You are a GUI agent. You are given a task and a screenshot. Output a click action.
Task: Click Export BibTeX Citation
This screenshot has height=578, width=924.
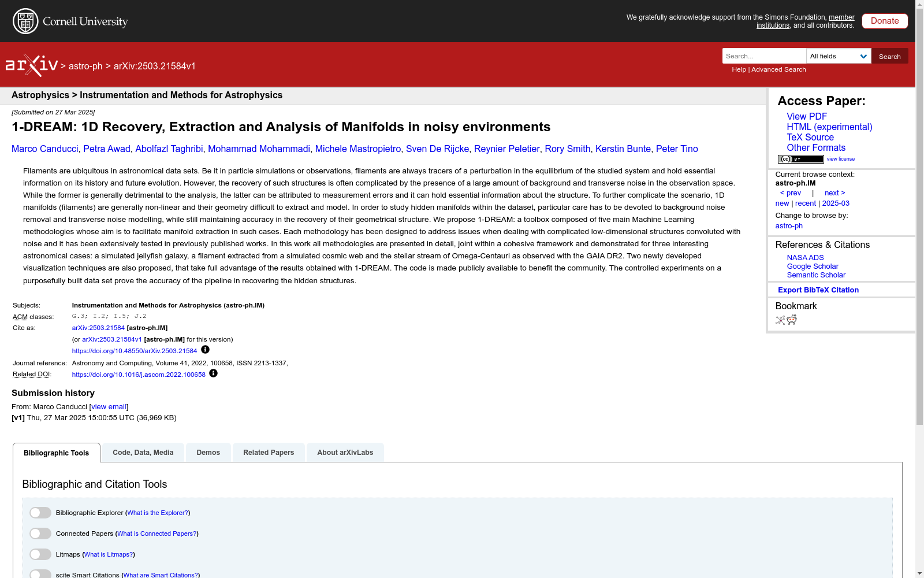[818, 290]
